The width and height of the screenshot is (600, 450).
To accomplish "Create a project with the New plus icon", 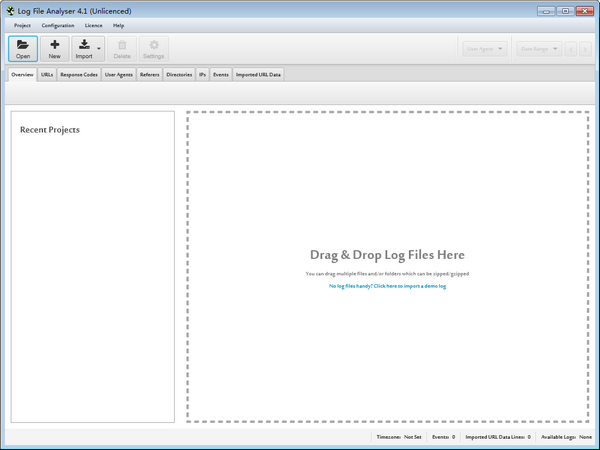I will (x=55, y=49).
